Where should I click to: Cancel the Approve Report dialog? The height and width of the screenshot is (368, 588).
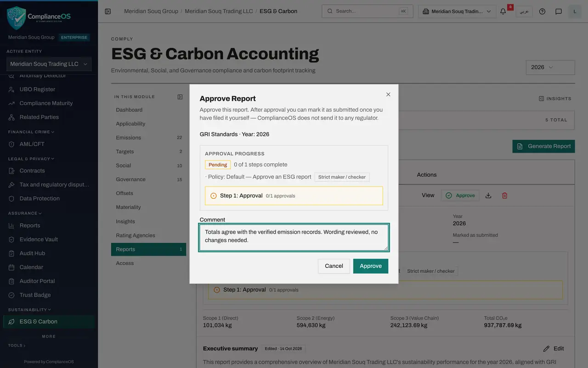coord(334,266)
